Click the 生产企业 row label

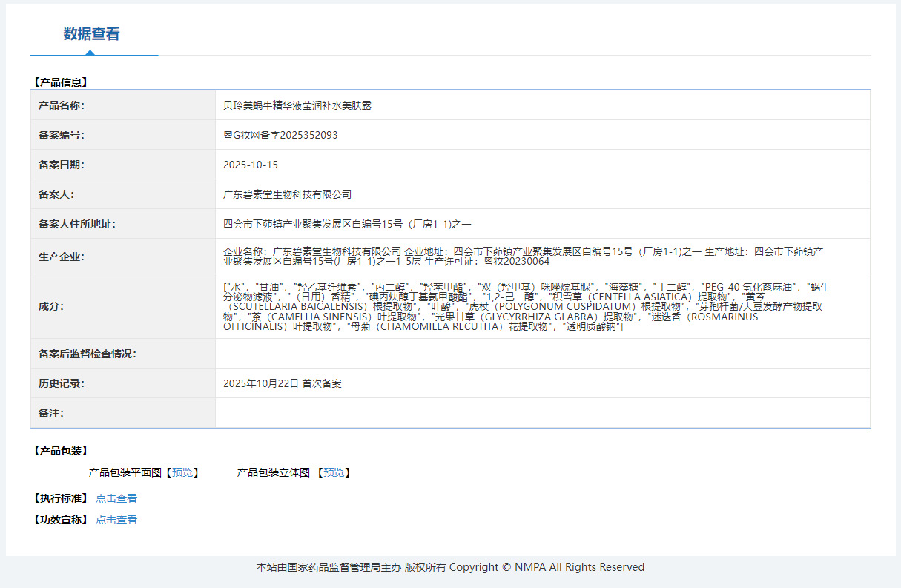point(62,257)
